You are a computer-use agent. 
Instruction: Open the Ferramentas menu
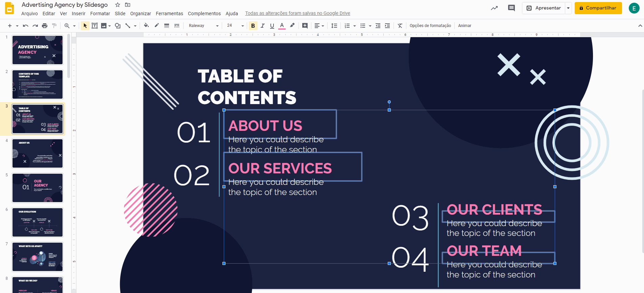169,14
